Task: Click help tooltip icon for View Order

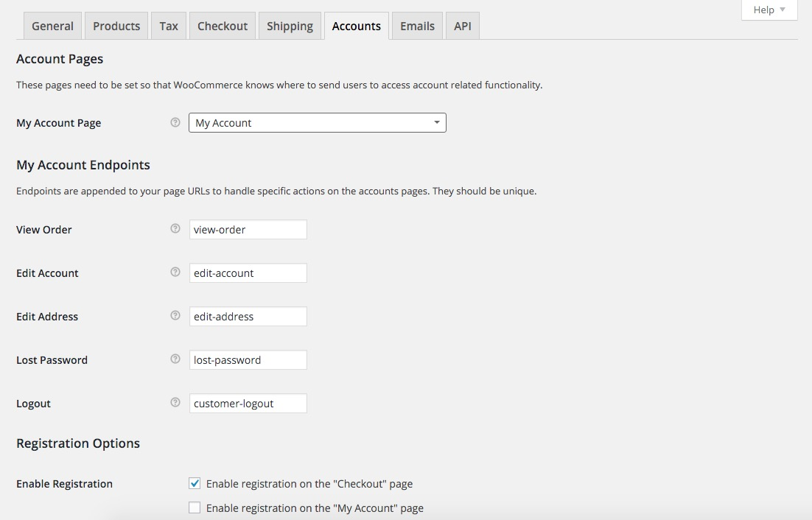Action: point(175,229)
